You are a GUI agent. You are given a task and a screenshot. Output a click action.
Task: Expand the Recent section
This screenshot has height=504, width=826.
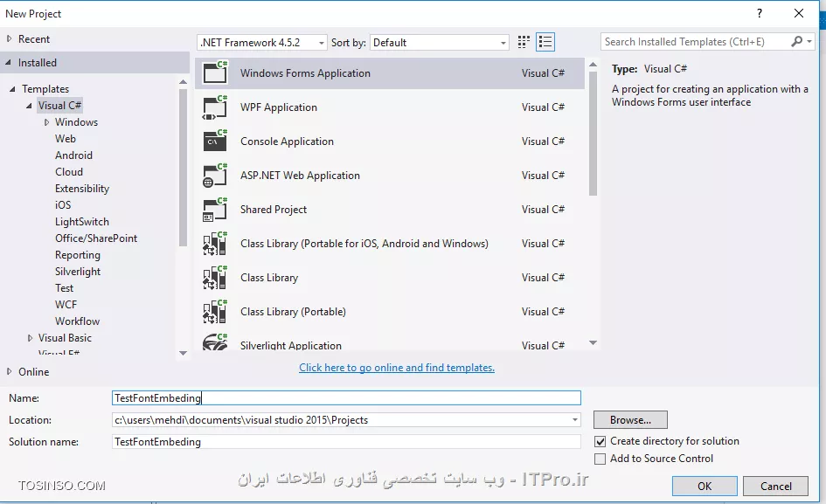(9, 38)
